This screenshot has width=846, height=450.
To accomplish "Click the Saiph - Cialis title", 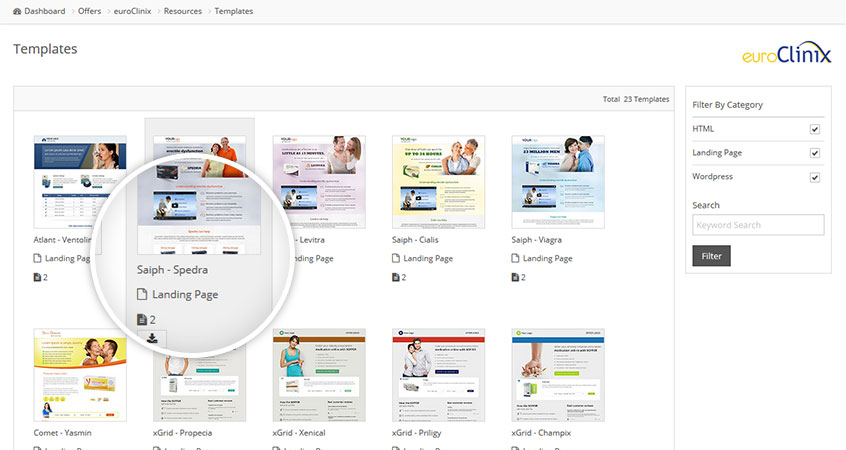I will click(x=415, y=240).
